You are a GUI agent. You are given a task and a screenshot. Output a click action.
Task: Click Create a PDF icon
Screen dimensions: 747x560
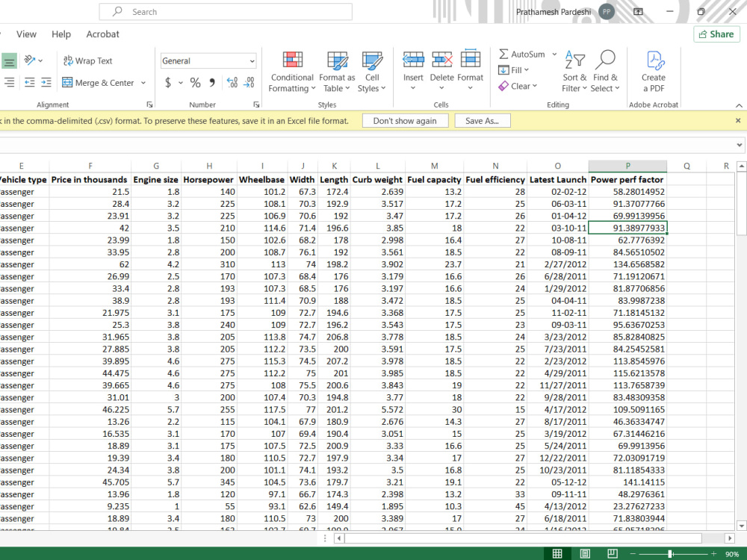[x=653, y=60]
